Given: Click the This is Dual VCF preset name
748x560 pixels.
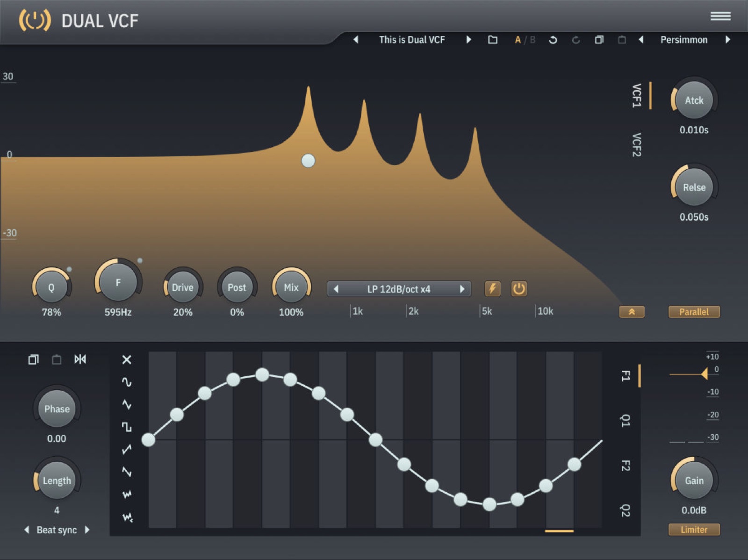Looking at the screenshot, I should (x=412, y=40).
